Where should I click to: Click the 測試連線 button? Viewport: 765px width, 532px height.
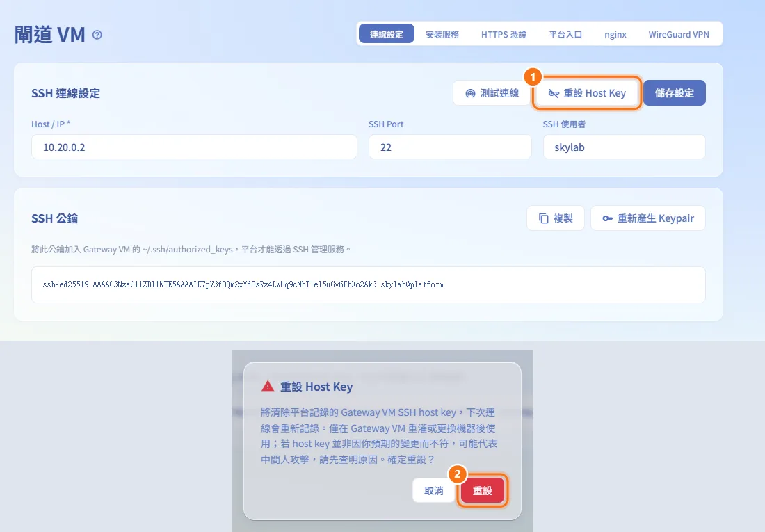492,92
